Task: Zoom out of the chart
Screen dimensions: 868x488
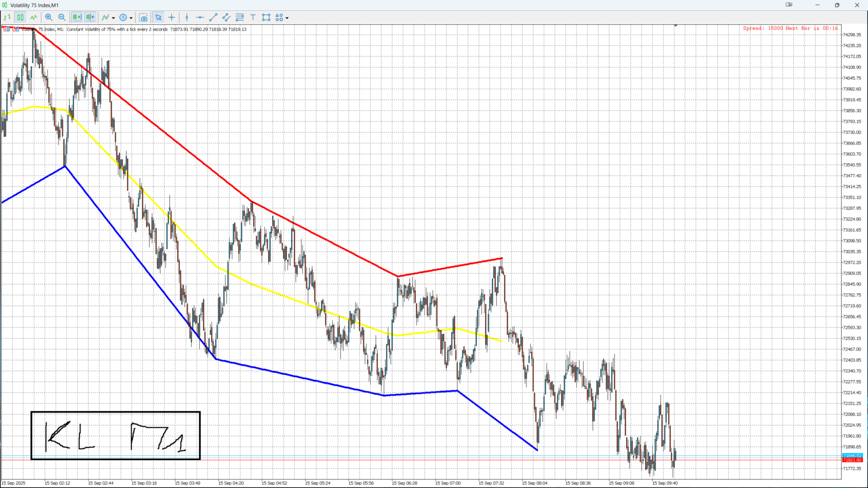Action: [x=62, y=18]
